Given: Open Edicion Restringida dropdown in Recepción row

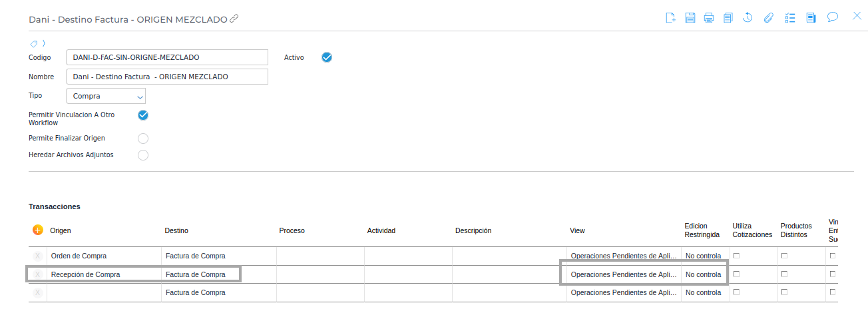Looking at the screenshot, I should [x=703, y=274].
